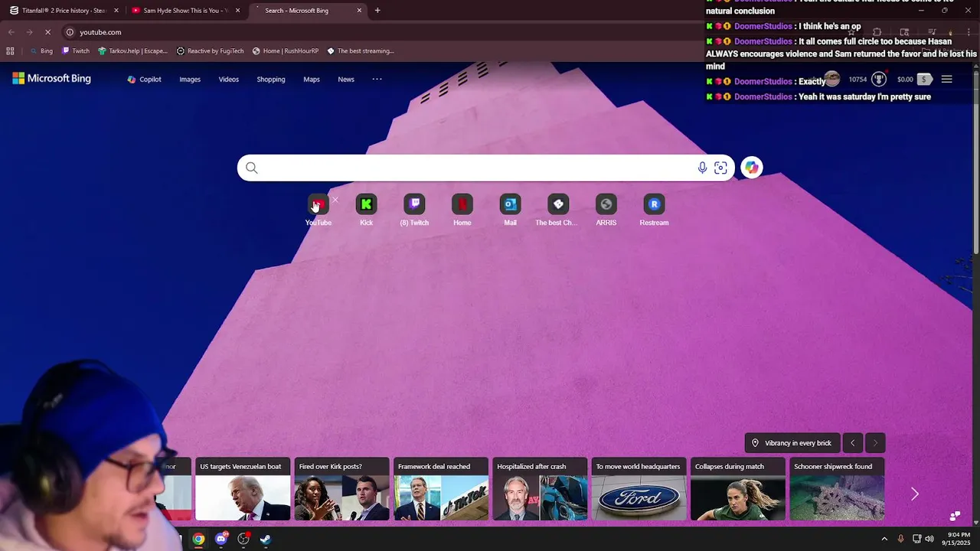Click the taskbar volume speaker icon
Screen dimensions: 980x551
(929, 539)
